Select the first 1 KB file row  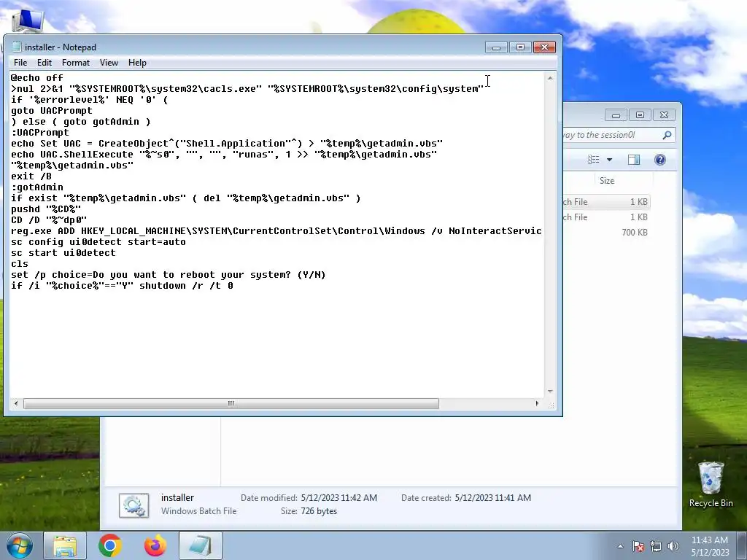click(x=606, y=202)
